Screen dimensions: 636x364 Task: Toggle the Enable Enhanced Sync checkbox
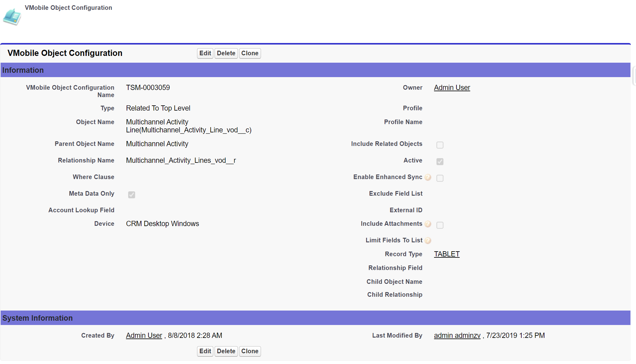tap(440, 178)
